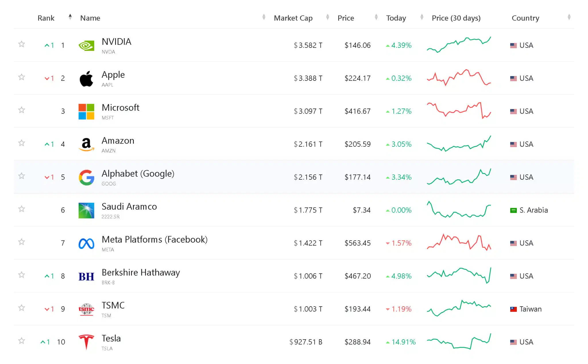Click the Taiwan flag next to TSMC
Viewport: 588px width, 364px height.
[514, 309]
